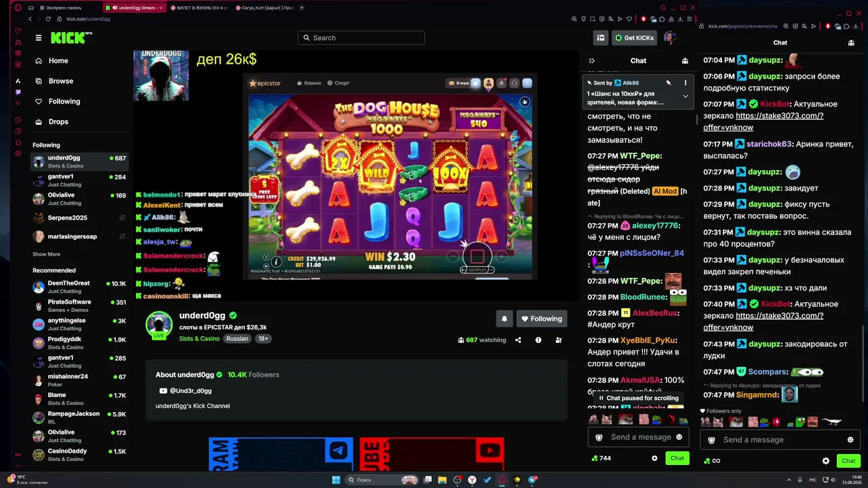Click the Kick Search field
The image size is (868, 488).
[x=361, y=38]
